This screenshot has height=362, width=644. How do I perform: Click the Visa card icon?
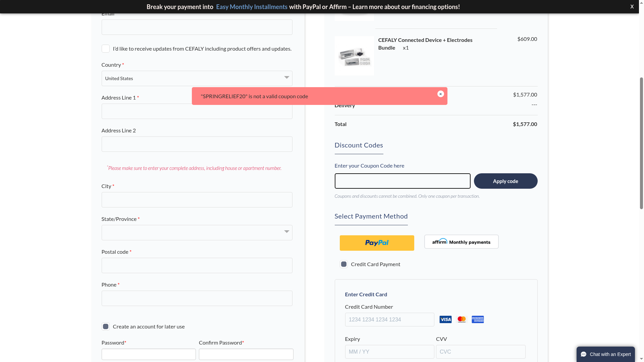pos(445,319)
